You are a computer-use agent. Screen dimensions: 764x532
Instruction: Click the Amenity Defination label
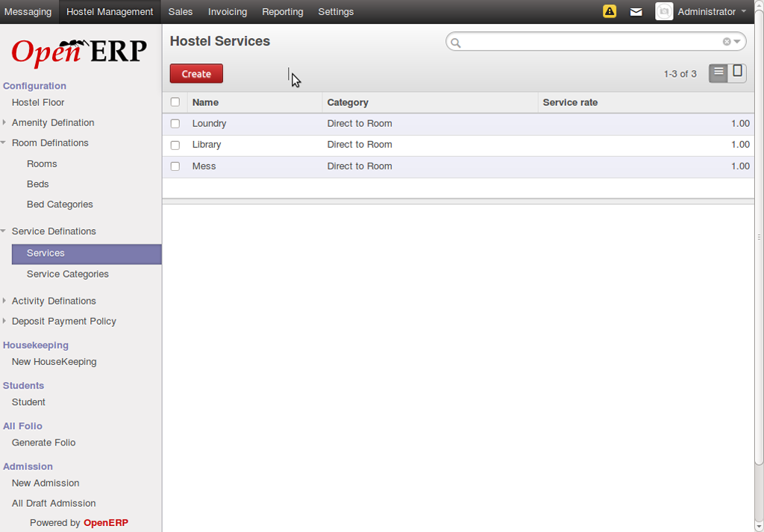[53, 123]
